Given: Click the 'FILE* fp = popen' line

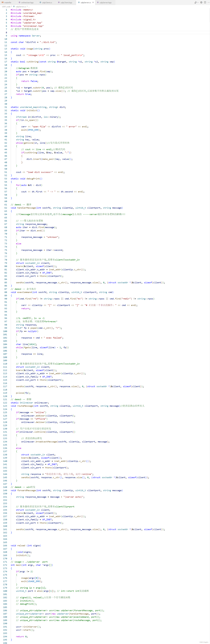Looking at the screenshot, I should coord(39,328).
